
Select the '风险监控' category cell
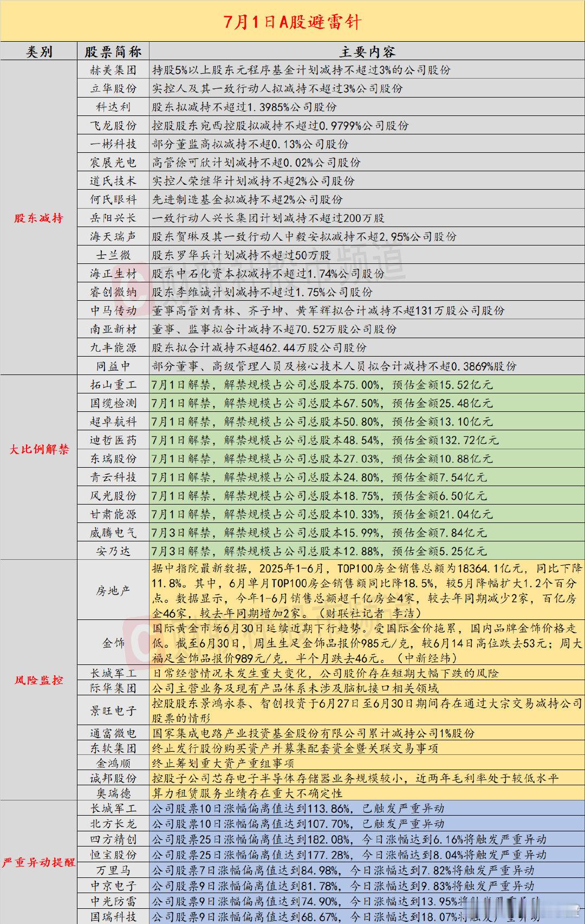point(39,680)
